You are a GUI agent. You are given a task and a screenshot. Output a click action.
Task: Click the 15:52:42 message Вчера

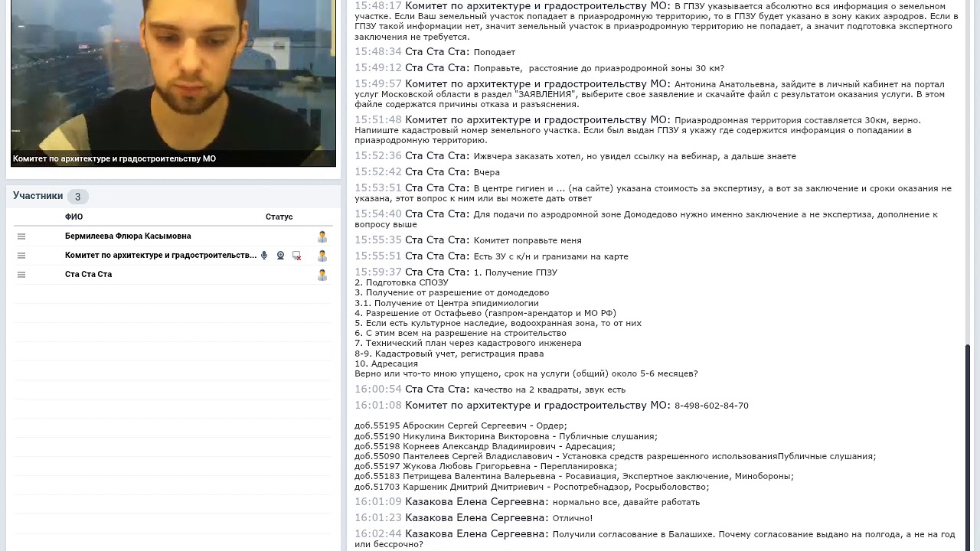click(x=426, y=172)
